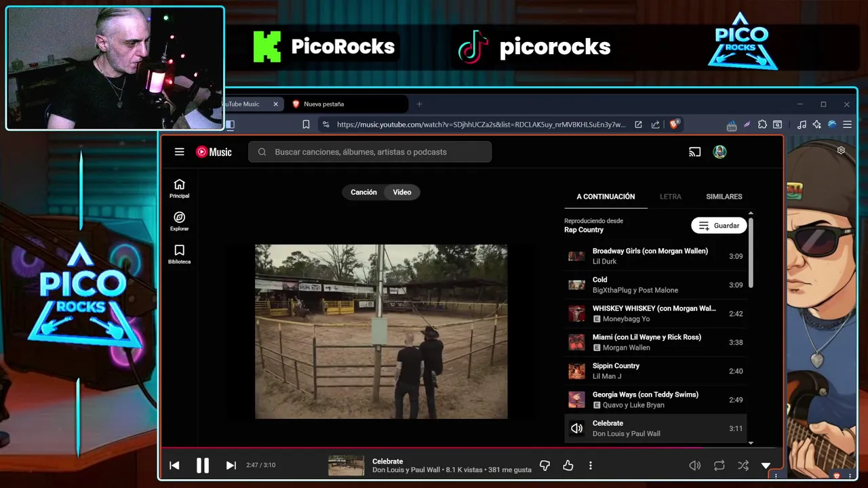The height and width of the screenshot is (488, 868).
Task: Toggle shuffle mode
Action: (743, 465)
